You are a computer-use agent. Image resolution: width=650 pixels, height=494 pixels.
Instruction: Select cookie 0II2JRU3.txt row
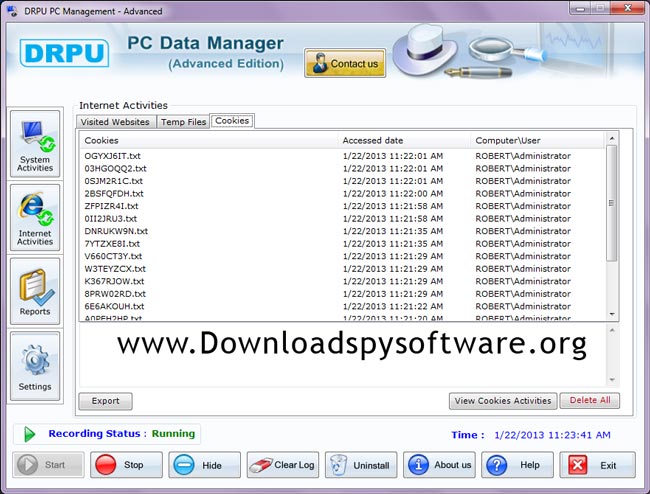coord(342,218)
